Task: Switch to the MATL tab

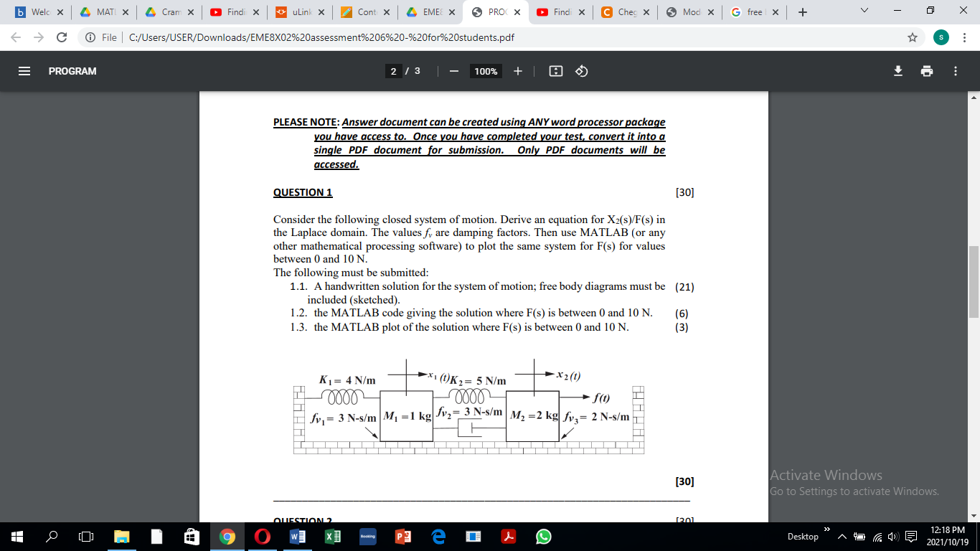Action: point(105,12)
